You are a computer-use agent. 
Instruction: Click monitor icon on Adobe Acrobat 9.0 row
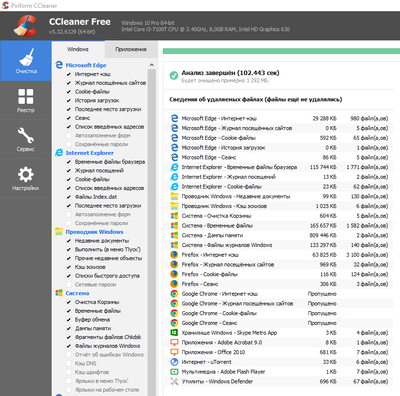point(174,342)
